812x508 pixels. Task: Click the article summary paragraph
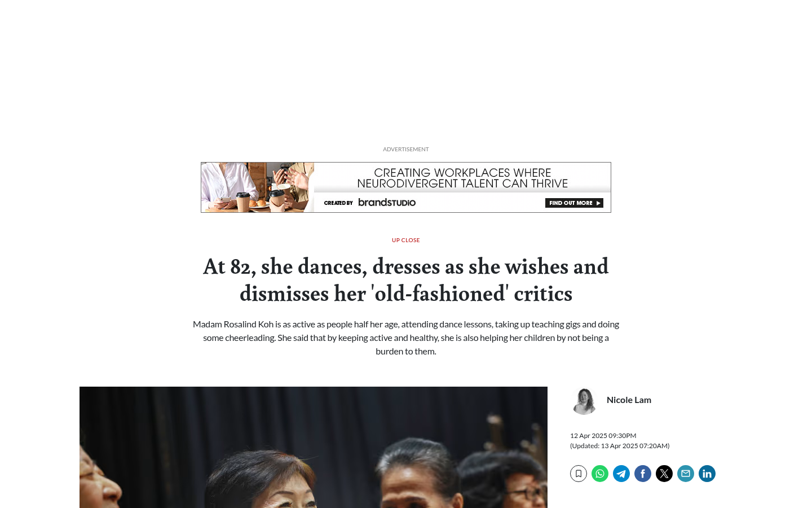coord(406,338)
